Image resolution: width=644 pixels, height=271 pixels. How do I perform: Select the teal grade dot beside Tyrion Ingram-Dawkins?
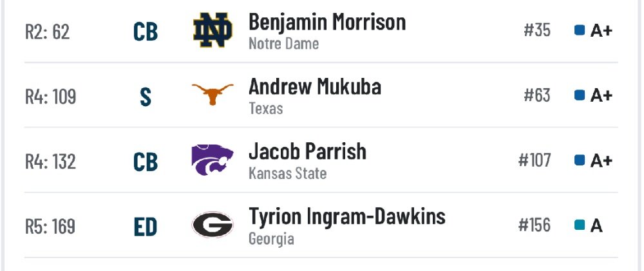[x=580, y=225]
